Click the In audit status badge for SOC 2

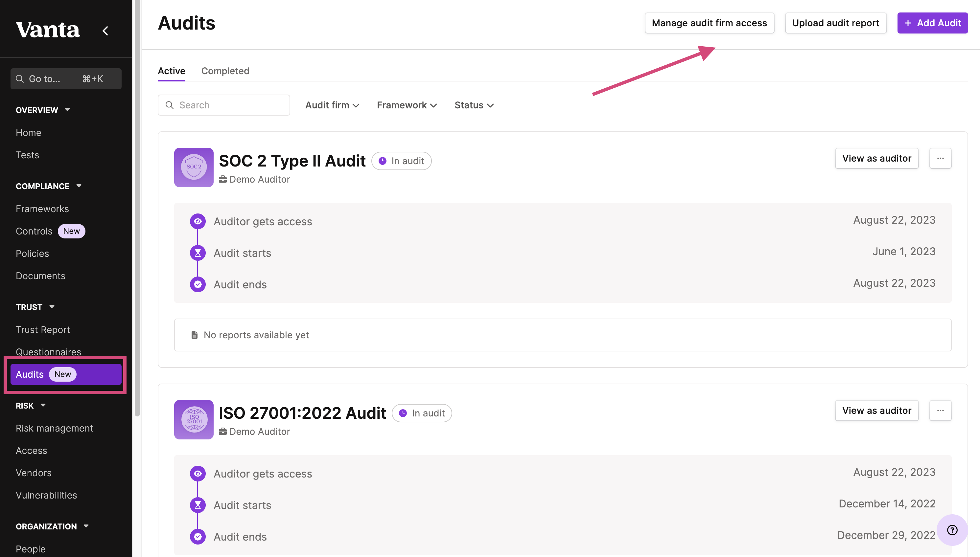(402, 161)
